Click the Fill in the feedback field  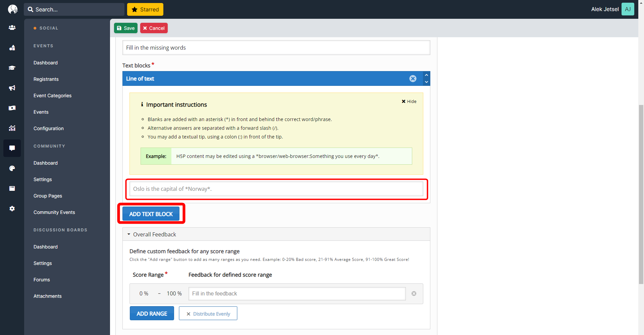(x=297, y=293)
